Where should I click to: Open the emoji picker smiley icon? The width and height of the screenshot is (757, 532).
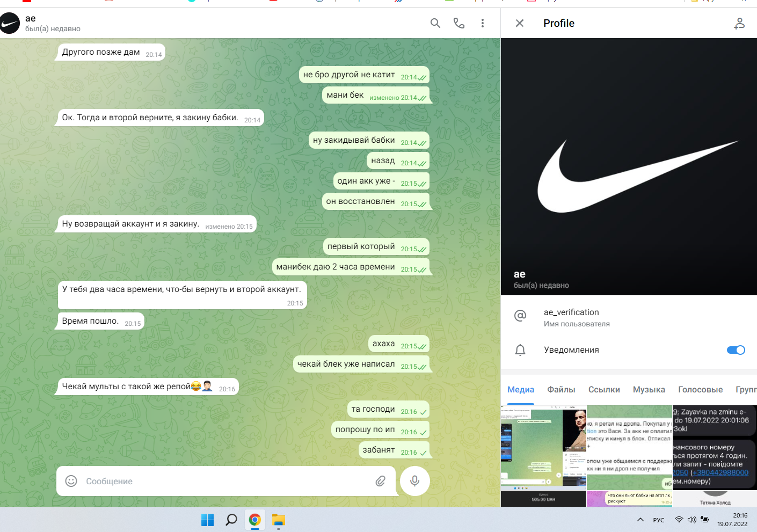[x=71, y=481]
